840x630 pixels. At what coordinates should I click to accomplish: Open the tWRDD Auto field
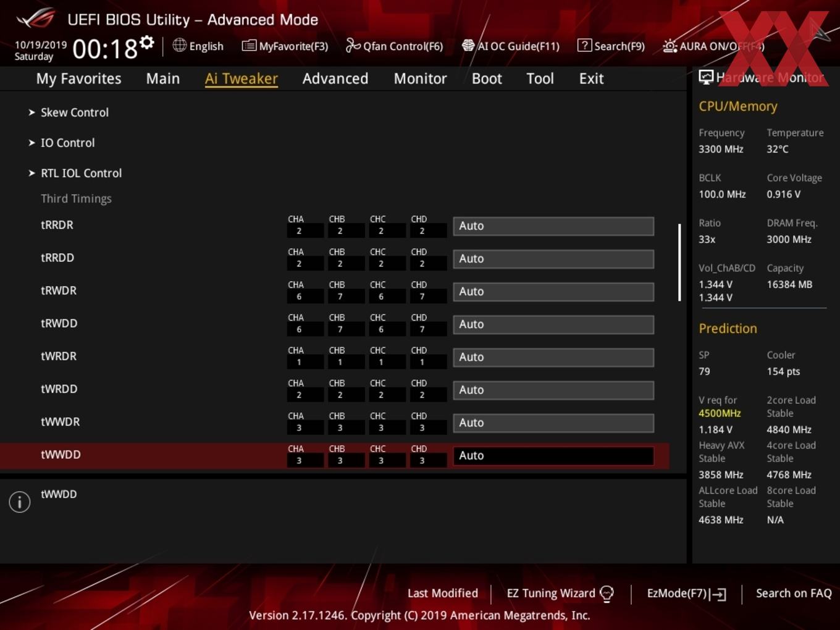pos(553,390)
